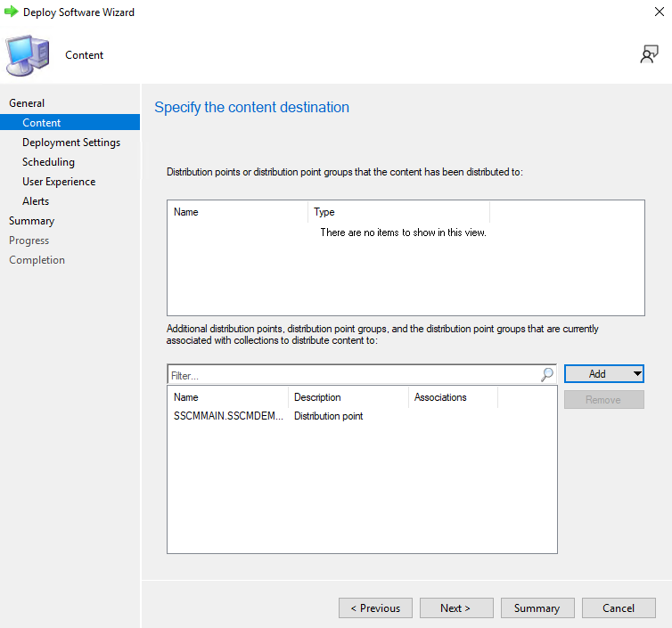The height and width of the screenshot is (628, 672).
Task: Close the Deploy Software Wizard window
Action: [658, 12]
